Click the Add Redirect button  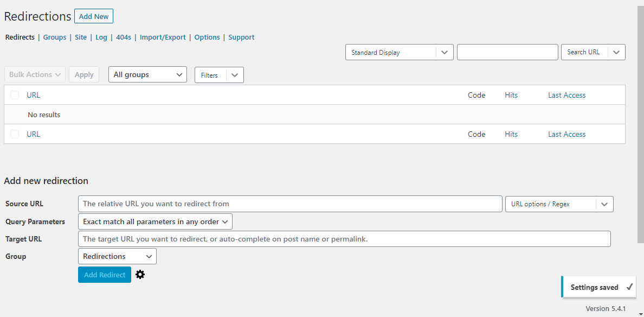coord(104,275)
